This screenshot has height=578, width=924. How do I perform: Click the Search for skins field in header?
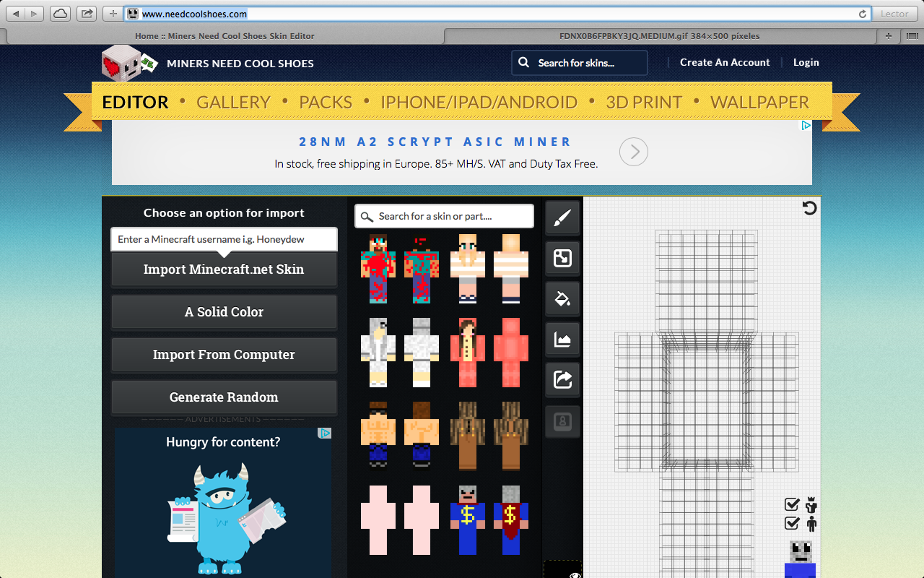pos(579,63)
